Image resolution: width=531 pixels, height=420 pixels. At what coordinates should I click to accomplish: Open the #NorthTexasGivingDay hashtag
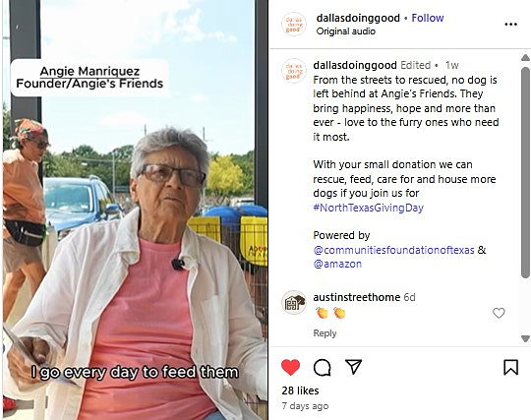point(368,208)
